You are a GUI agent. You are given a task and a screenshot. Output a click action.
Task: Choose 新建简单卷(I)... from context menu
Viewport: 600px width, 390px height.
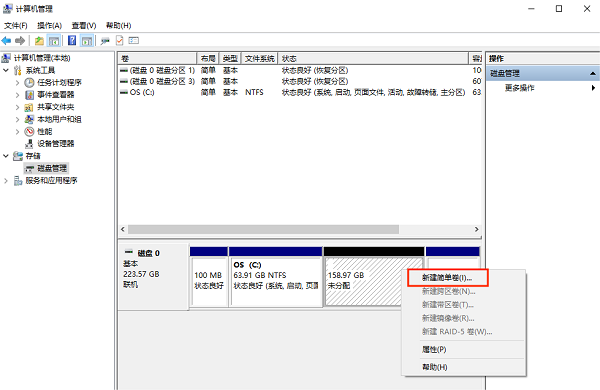click(x=447, y=278)
